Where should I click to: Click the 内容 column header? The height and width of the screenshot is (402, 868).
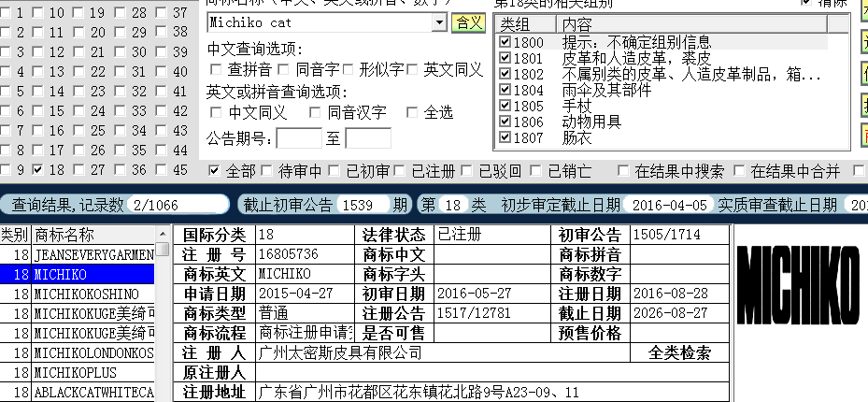(692, 24)
